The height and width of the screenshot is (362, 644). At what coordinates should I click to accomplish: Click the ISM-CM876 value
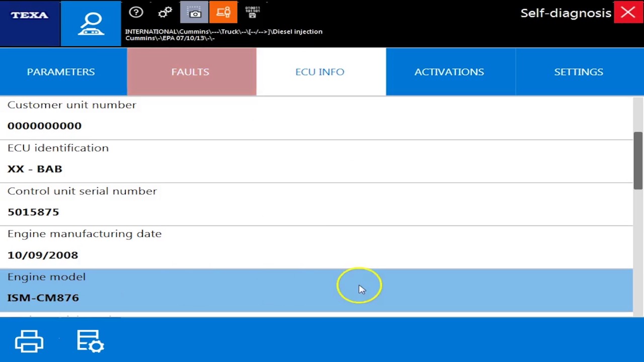click(x=43, y=298)
